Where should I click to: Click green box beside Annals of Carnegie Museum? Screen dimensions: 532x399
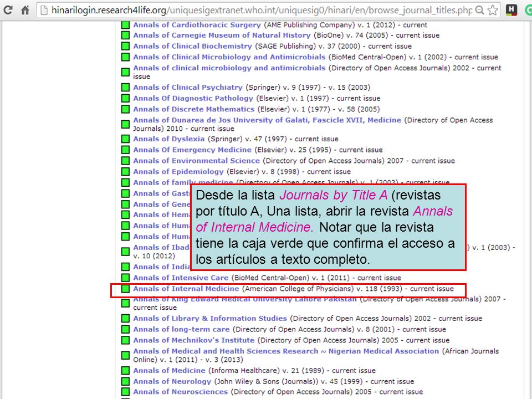[x=126, y=35]
